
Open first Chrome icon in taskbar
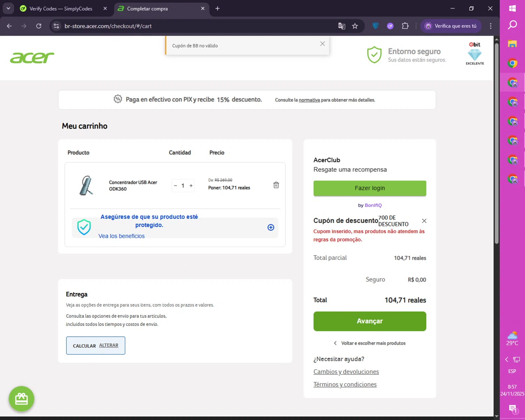tap(512, 63)
